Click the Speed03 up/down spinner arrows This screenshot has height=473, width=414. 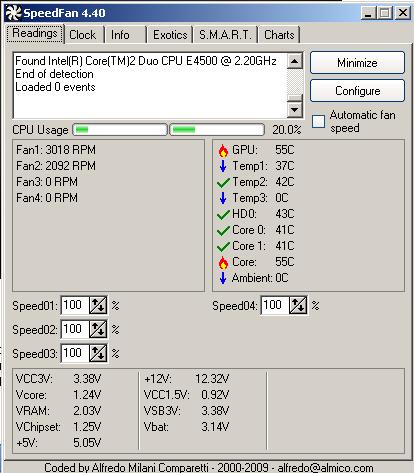coord(98,353)
